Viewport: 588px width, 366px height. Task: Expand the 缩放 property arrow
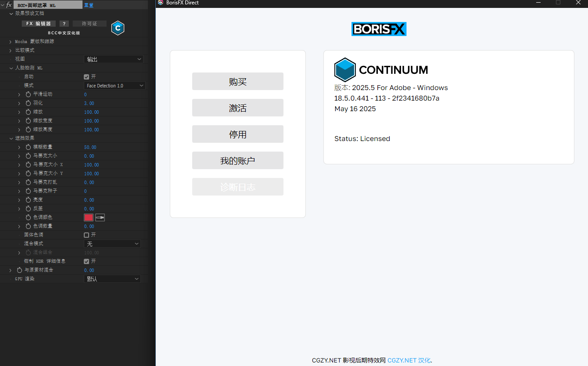19,112
